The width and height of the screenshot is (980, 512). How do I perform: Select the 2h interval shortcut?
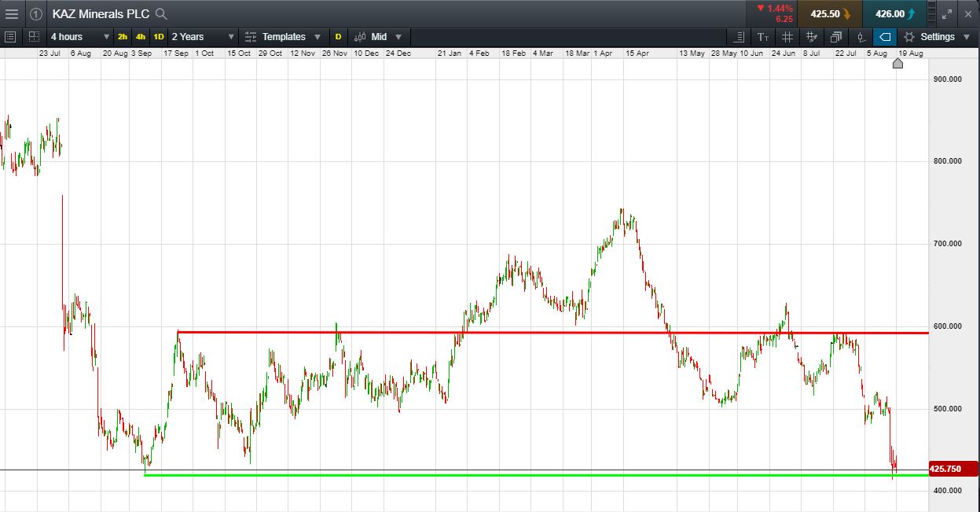[123, 37]
